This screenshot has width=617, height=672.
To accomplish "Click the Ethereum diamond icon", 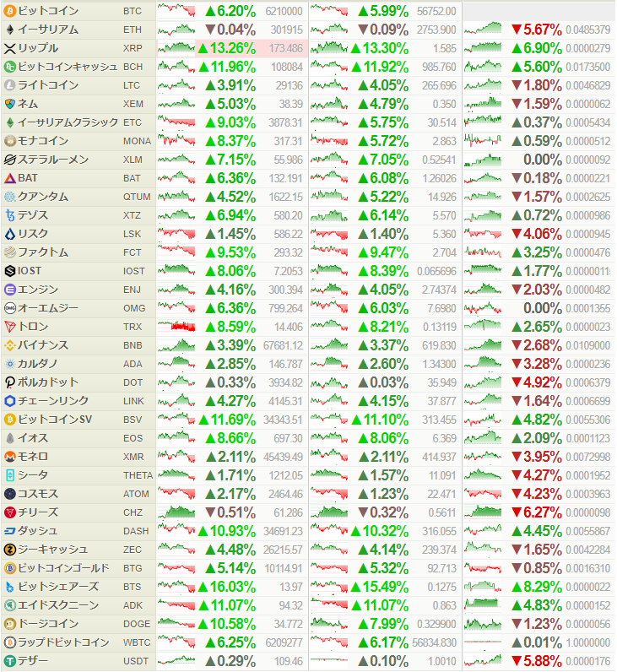I will [x=9, y=30].
